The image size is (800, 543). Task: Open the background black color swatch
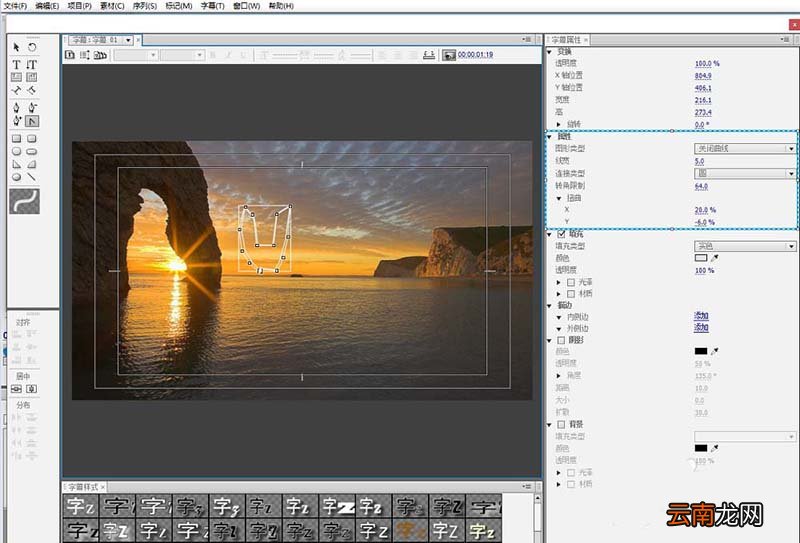(701, 448)
